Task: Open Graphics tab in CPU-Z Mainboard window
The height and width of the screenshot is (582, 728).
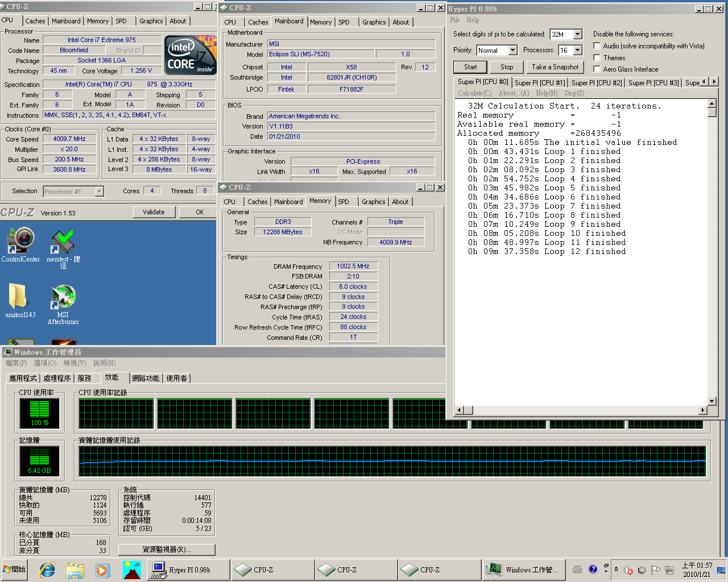Action: (374, 22)
